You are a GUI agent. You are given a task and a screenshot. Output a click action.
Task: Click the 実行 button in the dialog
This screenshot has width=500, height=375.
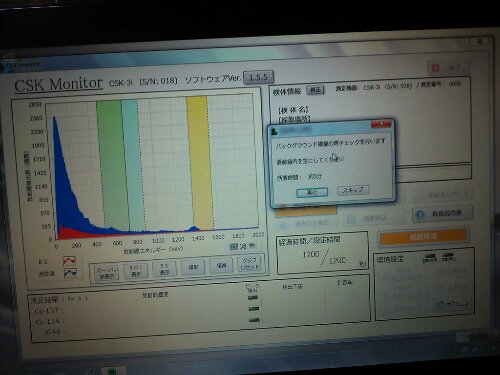point(312,192)
